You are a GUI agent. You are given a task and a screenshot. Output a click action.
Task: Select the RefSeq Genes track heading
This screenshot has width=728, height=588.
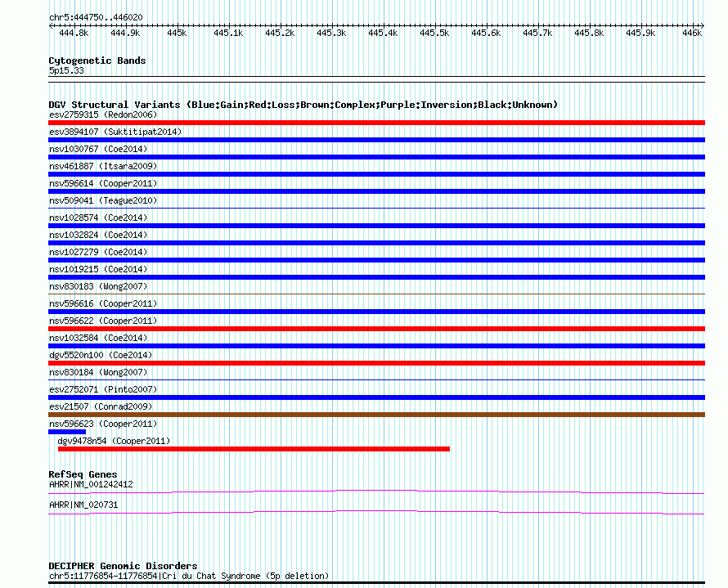tap(83, 474)
